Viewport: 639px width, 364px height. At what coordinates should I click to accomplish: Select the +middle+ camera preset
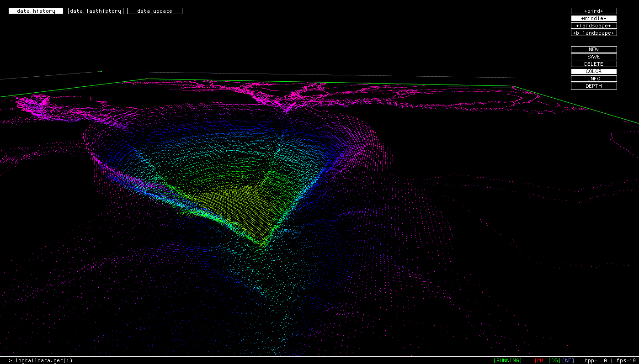[593, 18]
